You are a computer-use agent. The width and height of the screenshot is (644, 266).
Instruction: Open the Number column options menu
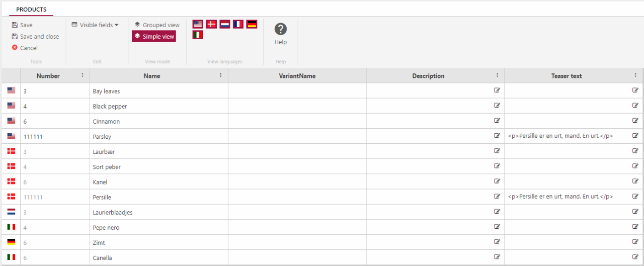[83, 75]
